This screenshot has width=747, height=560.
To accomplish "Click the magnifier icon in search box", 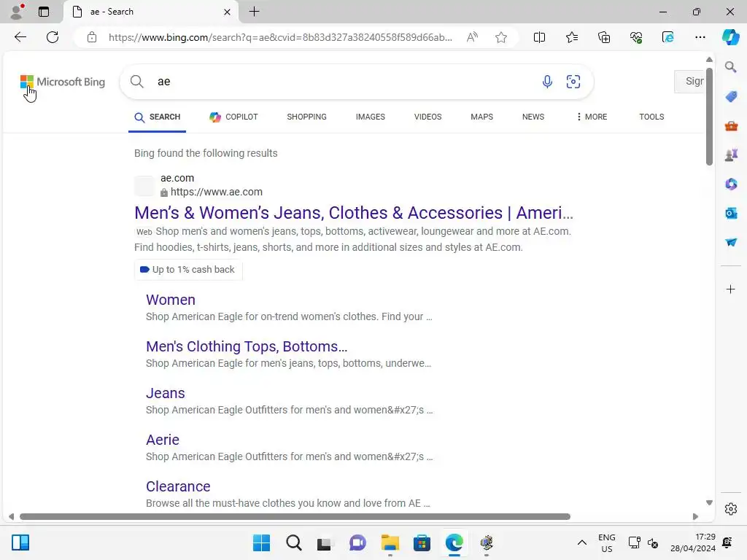I will tap(136, 82).
